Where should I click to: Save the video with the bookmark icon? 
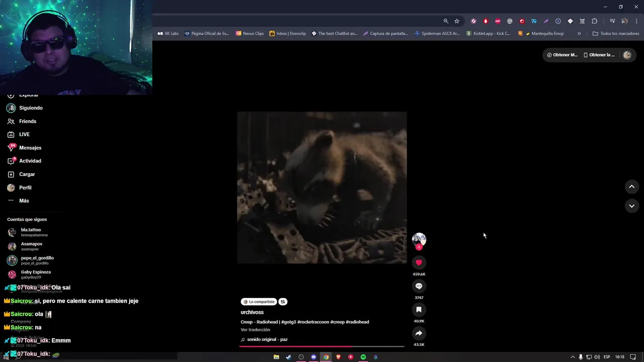[x=419, y=310]
